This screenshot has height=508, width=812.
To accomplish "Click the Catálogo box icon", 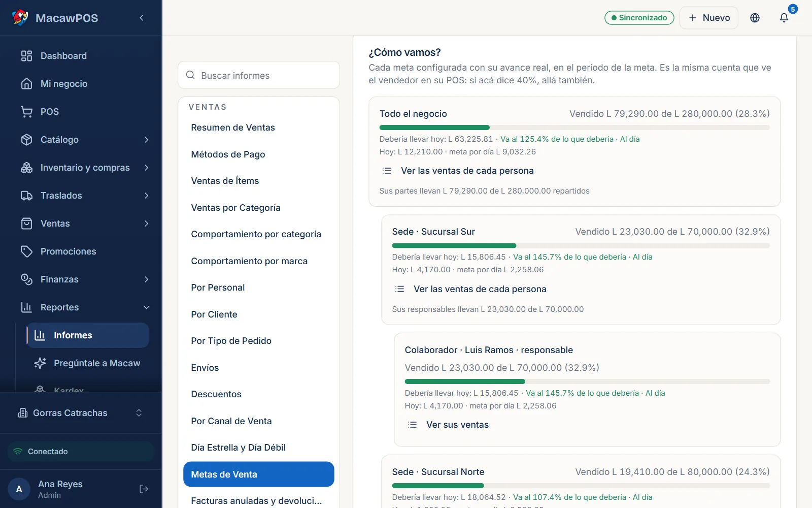I will [x=26, y=140].
